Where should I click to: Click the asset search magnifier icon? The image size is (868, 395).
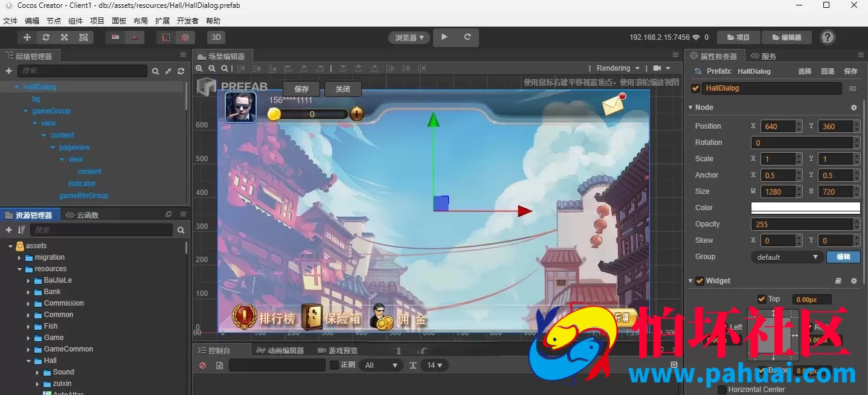coord(181,230)
